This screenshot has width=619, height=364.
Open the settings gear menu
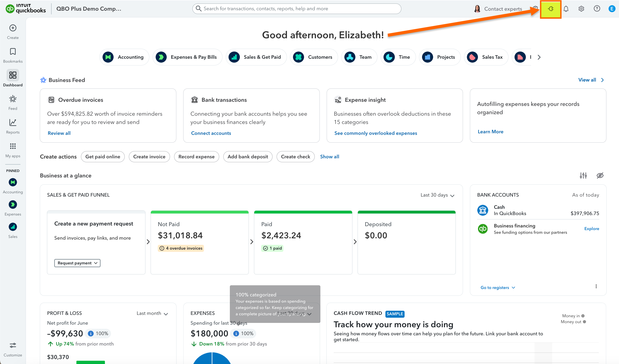tap(581, 9)
